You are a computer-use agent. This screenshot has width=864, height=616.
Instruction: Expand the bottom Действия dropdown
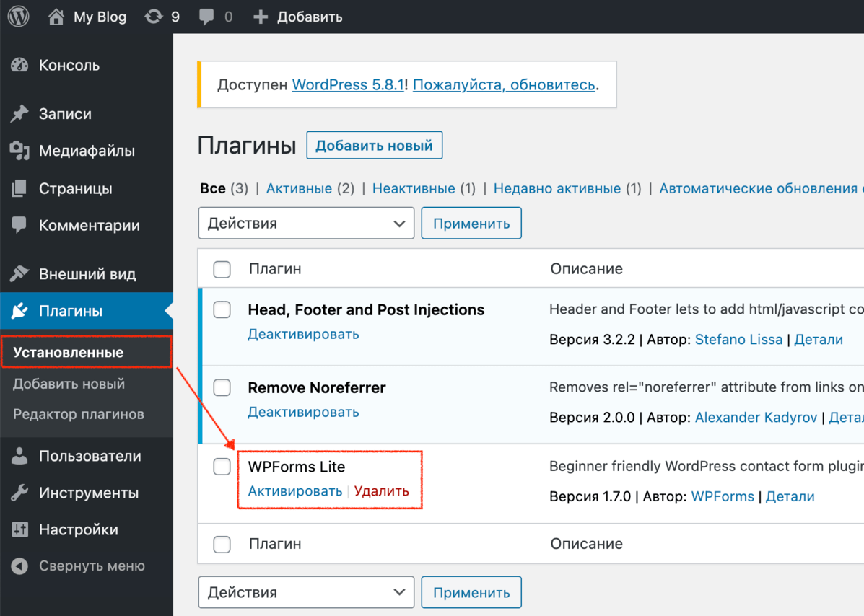[x=306, y=593]
